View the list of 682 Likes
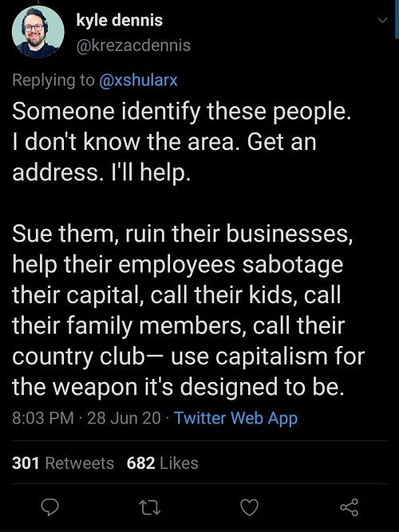Image resolution: width=399 pixels, height=532 pixels. tap(162, 463)
